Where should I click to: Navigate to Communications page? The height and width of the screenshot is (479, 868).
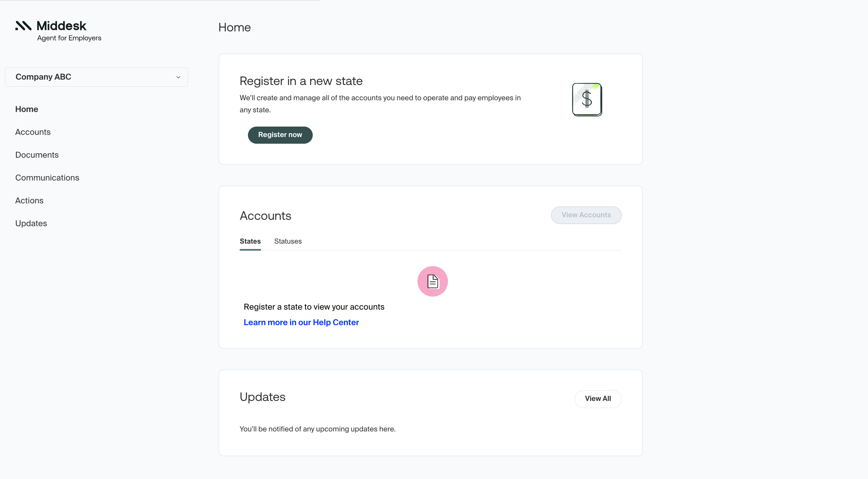pos(47,178)
